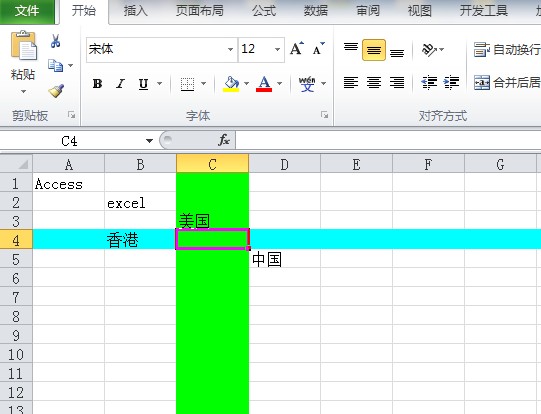The image size is (541, 414).
Task: Switch to the 插入 tab
Action: (135, 11)
